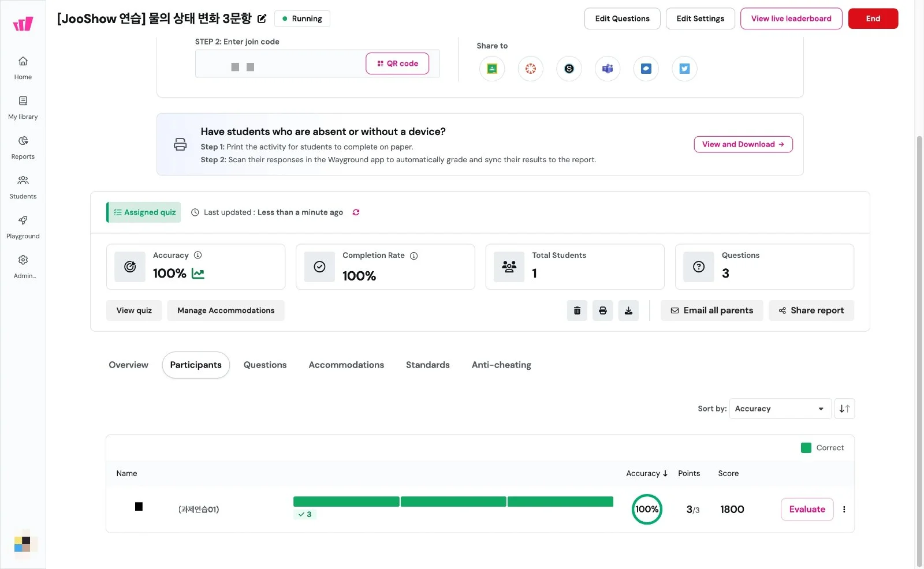The height and width of the screenshot is (569, 924).
Task: Show Accuracy info tooltip icon
Action: tap(198, 255)
